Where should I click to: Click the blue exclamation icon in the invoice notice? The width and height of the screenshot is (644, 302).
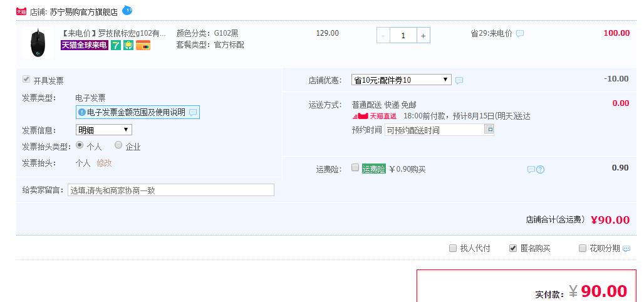(x=82, y=112)
